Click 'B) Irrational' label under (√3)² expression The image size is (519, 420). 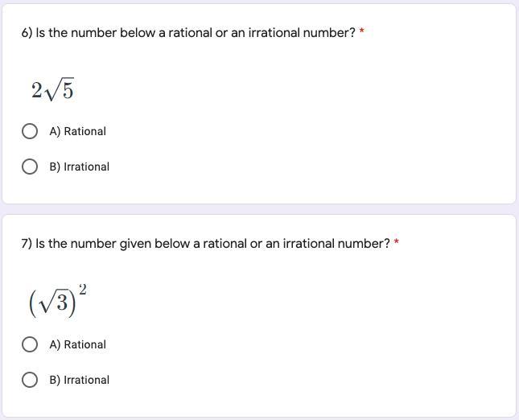tap(80, 380)
